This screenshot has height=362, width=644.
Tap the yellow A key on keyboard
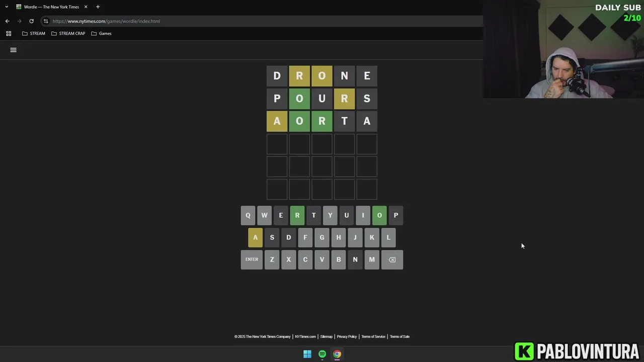[x=255, y=237]
